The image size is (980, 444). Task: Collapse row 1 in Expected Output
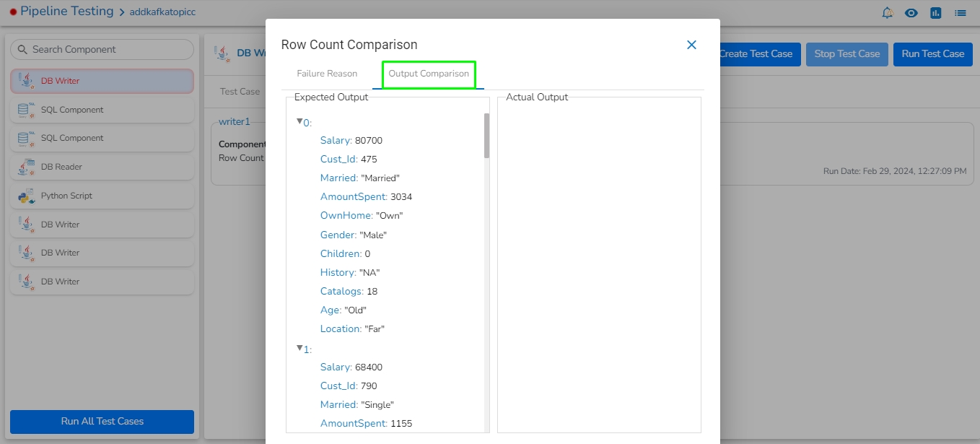point(299,348)
